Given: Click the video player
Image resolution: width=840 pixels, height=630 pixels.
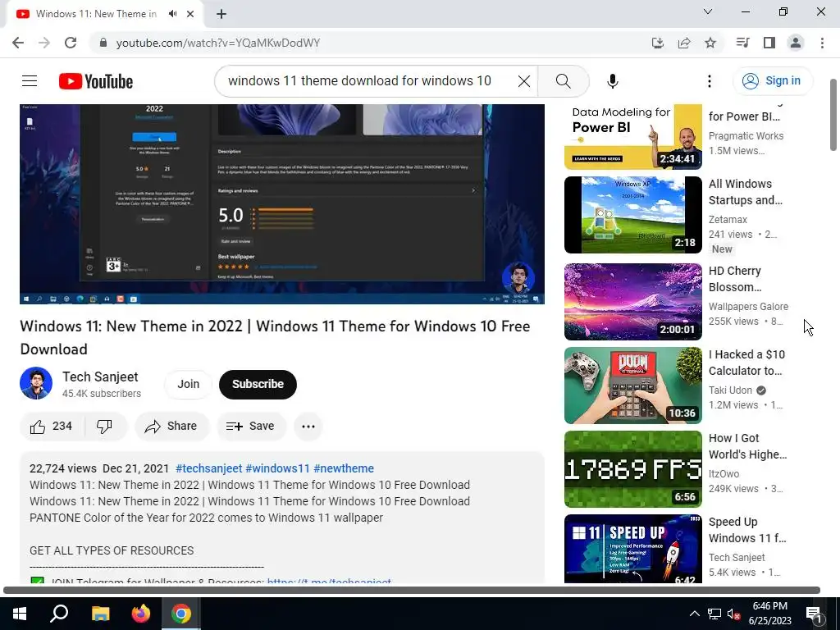Looking at the screenshot, I should click(x=282, y=204).
